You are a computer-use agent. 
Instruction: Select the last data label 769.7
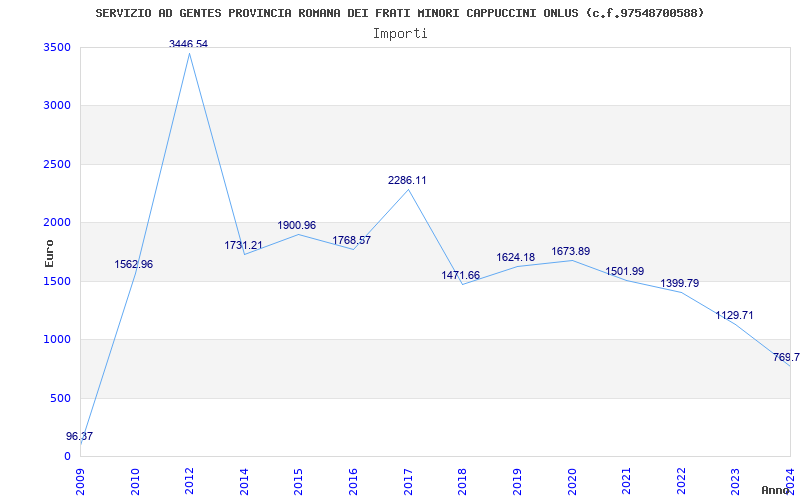click(x=786, y=357)
